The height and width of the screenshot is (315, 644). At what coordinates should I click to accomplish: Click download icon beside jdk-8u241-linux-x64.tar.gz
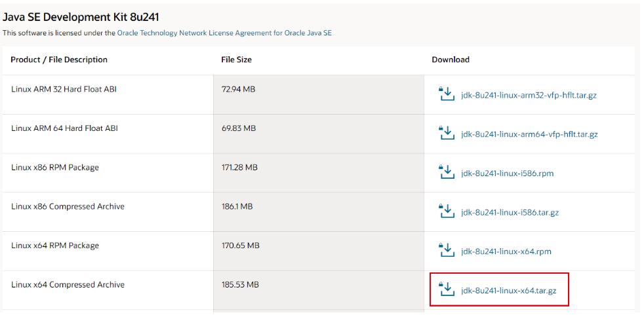click(x=447, y=289)
